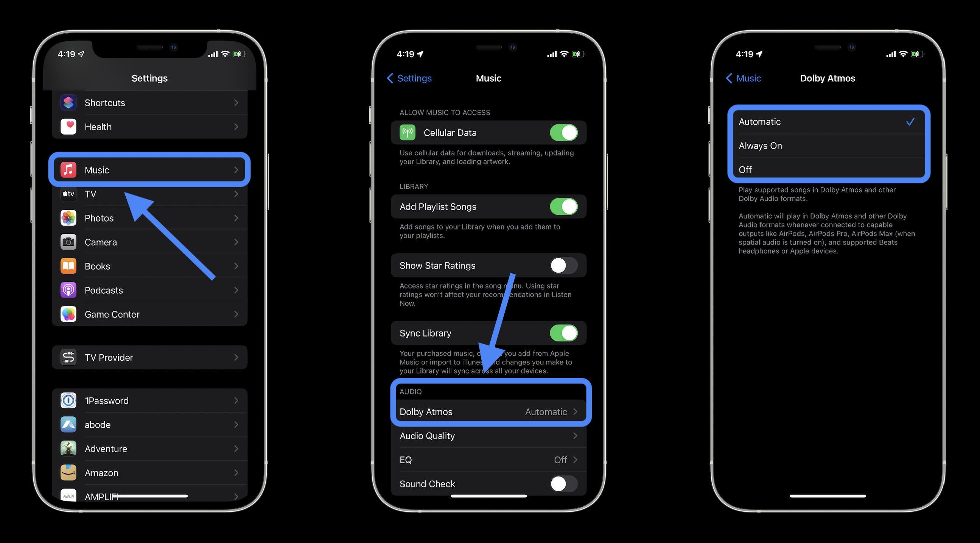The width and height of the screenshot is (980, 543).
Task: Expand Audio Quality settings
Action: point(488,435)
